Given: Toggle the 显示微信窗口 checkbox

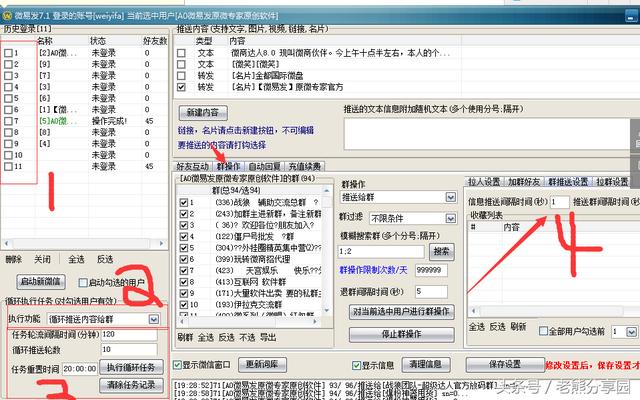Looking at the screenshot, I should click(x=177, y=364).
